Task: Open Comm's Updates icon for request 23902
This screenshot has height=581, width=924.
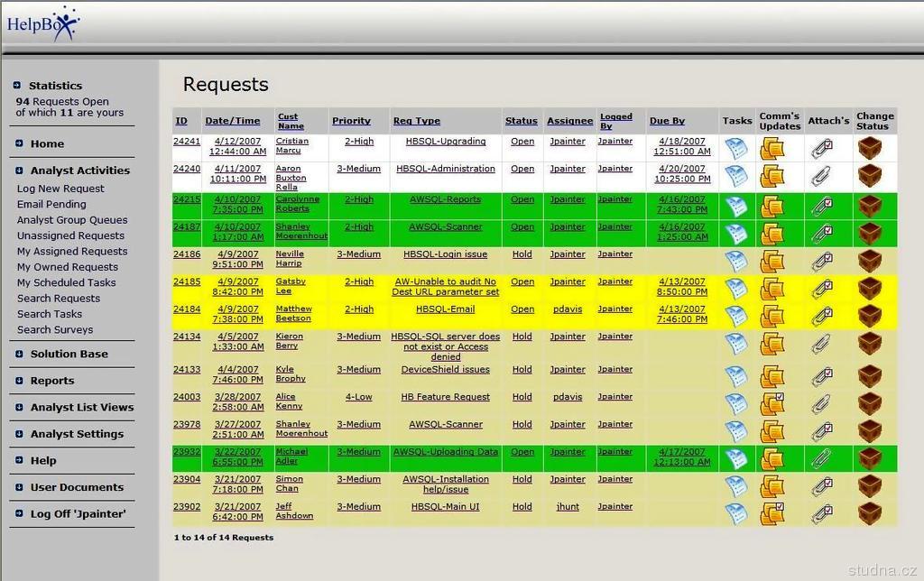Action: [772, 514]
